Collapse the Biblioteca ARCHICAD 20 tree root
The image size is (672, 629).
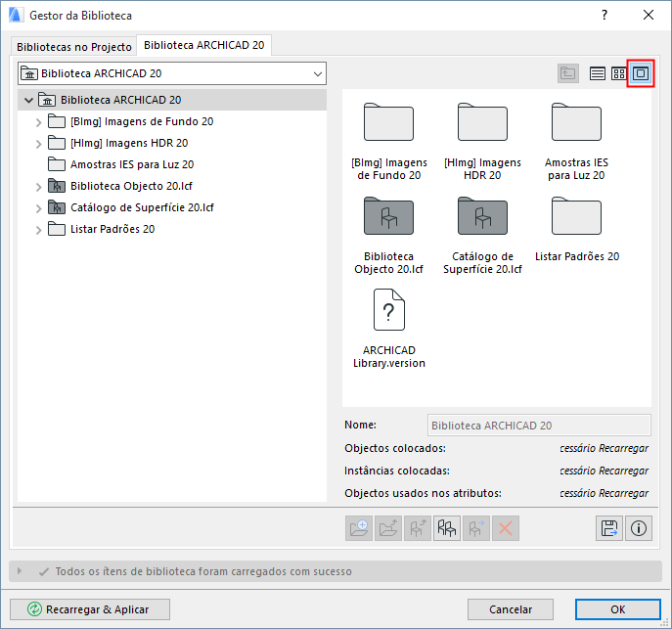(x=28, y=100)
